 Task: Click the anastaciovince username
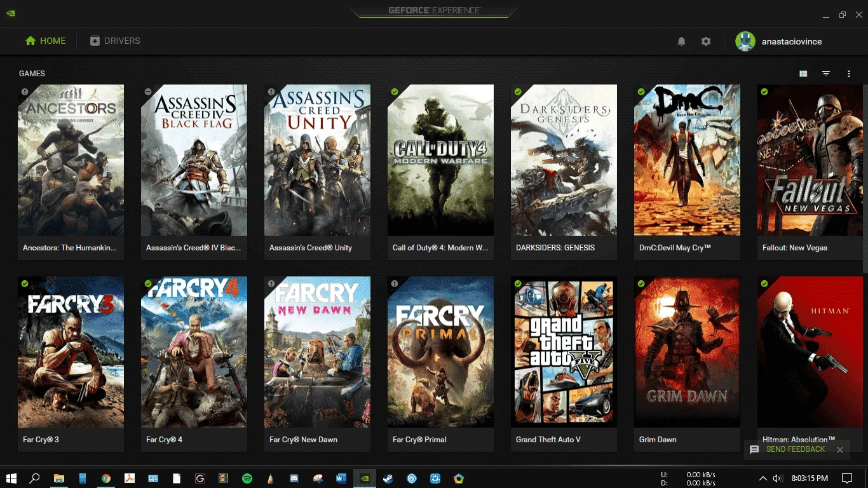(792, 41)
